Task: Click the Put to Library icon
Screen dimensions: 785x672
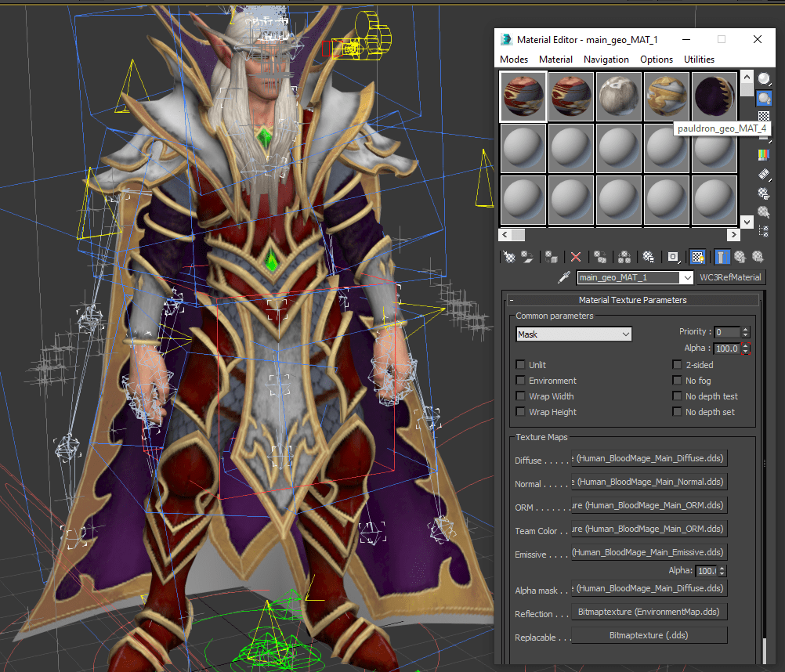Action: coord(649,257)
